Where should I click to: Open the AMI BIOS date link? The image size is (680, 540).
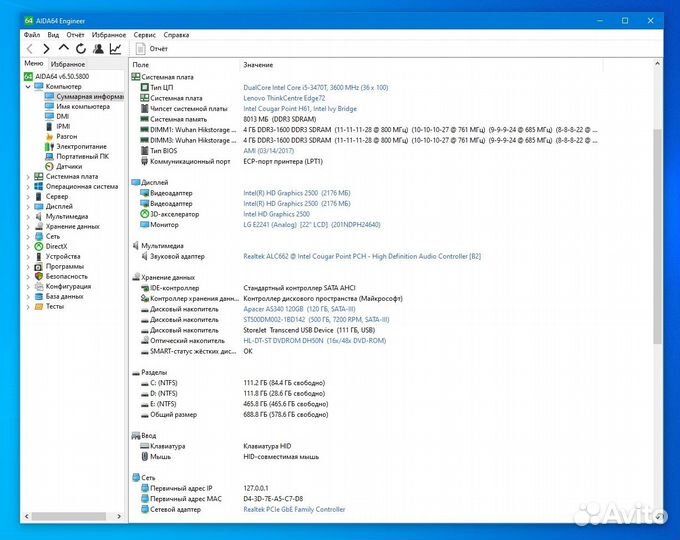tap(268, 151)
